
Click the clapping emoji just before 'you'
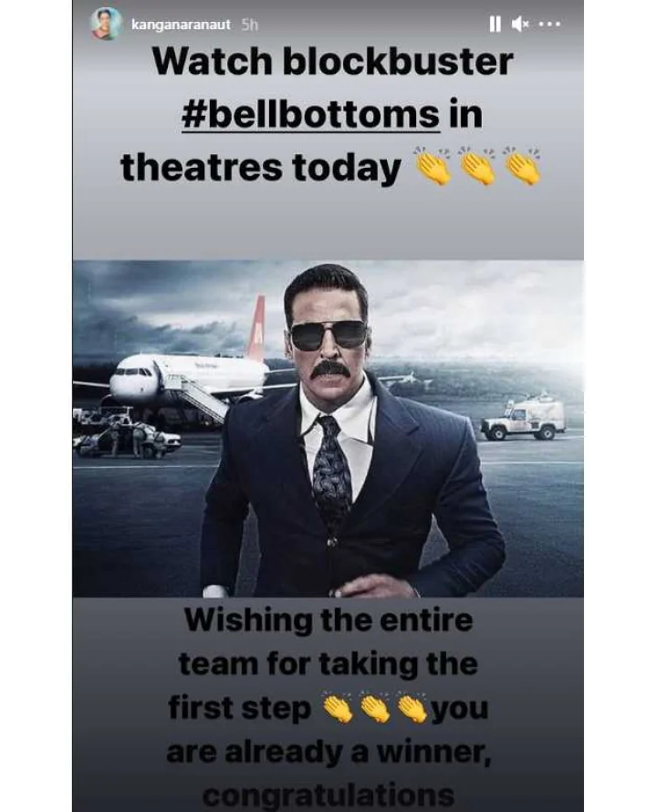click(x=412, y=707)
